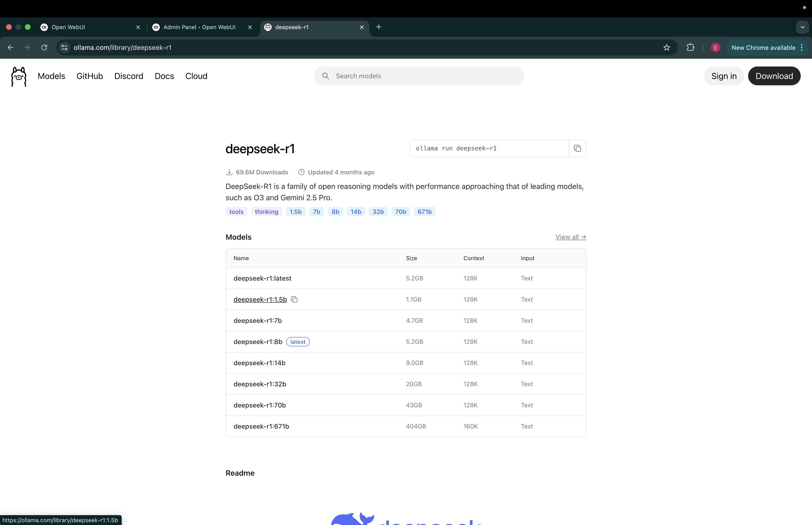The width and height of the screenshot is (812, 525).
Task: Open the View all models link
Action: (571, 237)
